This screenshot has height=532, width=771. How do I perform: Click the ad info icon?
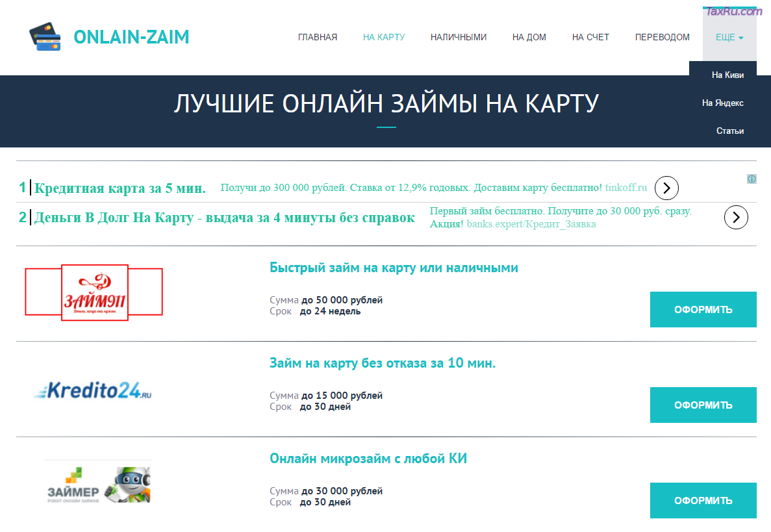(752, 179)
